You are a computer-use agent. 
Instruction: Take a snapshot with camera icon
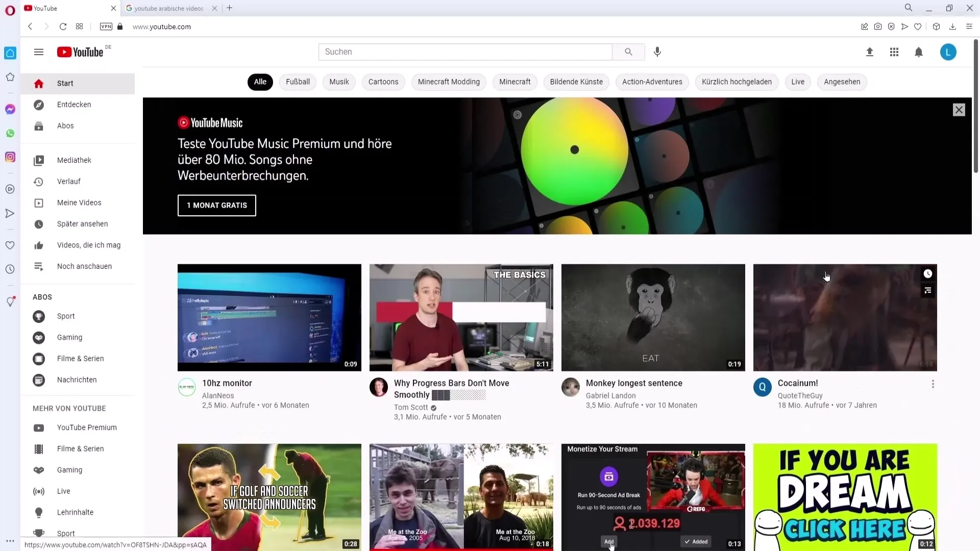coord(878,27)
